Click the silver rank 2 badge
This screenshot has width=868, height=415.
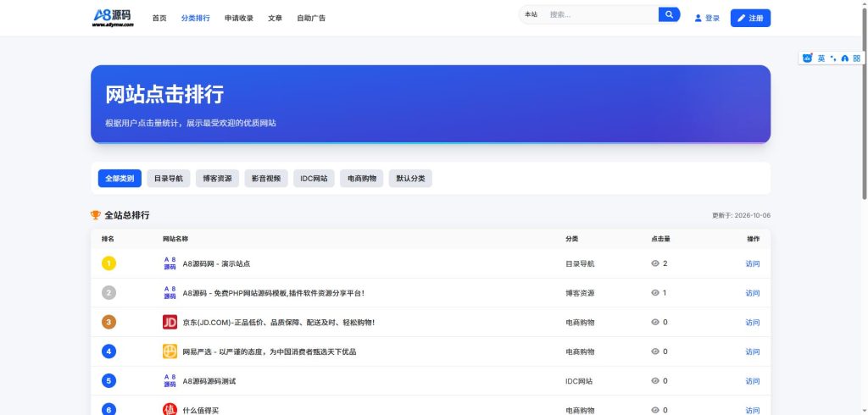(109, 293)
